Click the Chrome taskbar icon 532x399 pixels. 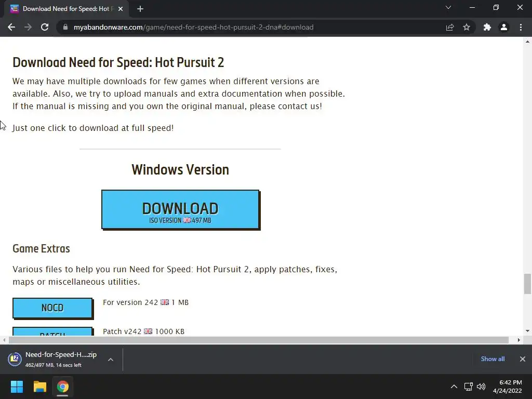pyautogui.click(x=62, y=387)
